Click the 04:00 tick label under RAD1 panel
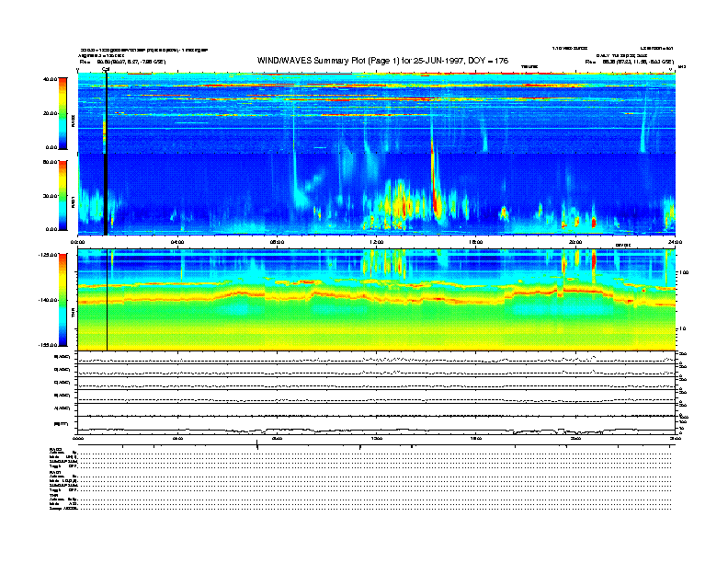Viewport: 728px width, 563px height. pyautogui.click(x=176, y=242)
